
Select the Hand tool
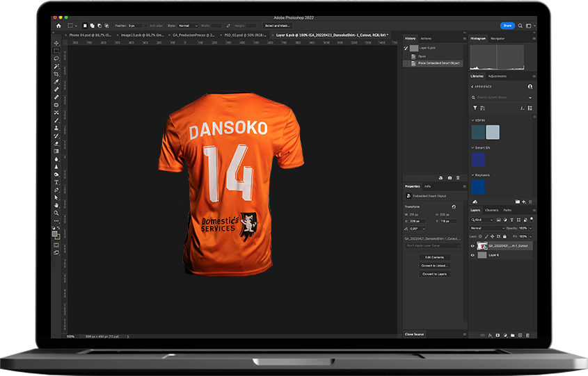(x=56, y=205)
